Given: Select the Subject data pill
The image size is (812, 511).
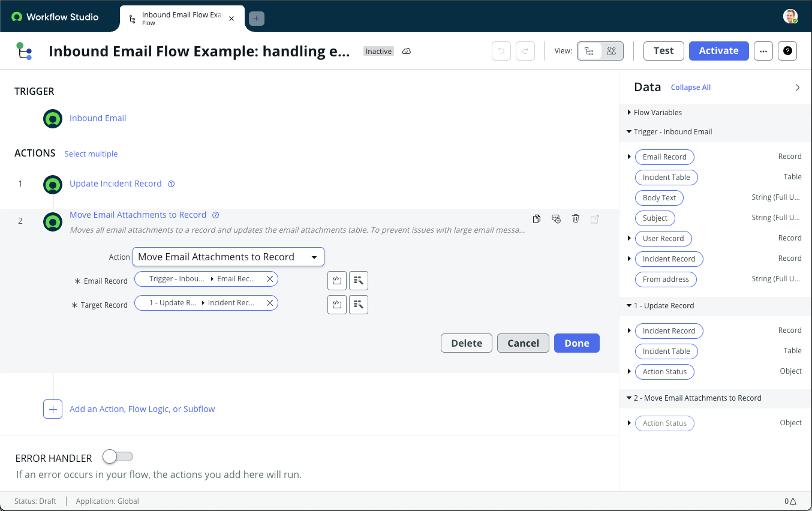Looking at the screenshot, I should coord(655,218).
